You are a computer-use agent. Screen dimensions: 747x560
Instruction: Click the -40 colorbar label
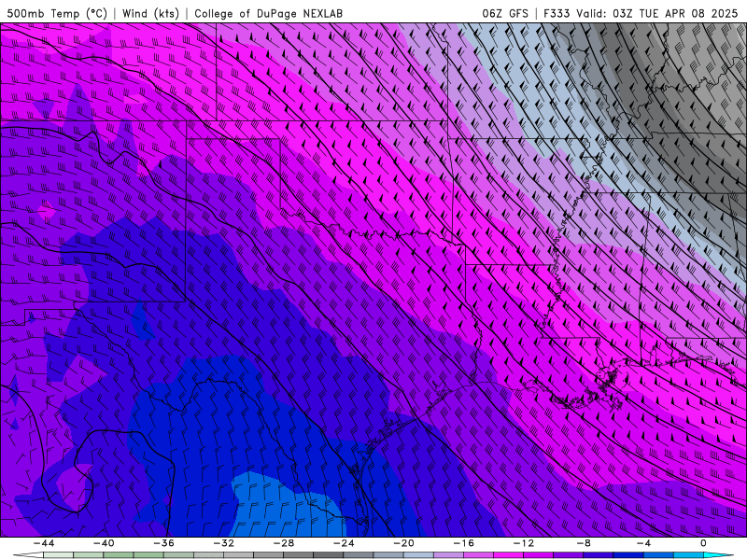(x=104, y=543)
